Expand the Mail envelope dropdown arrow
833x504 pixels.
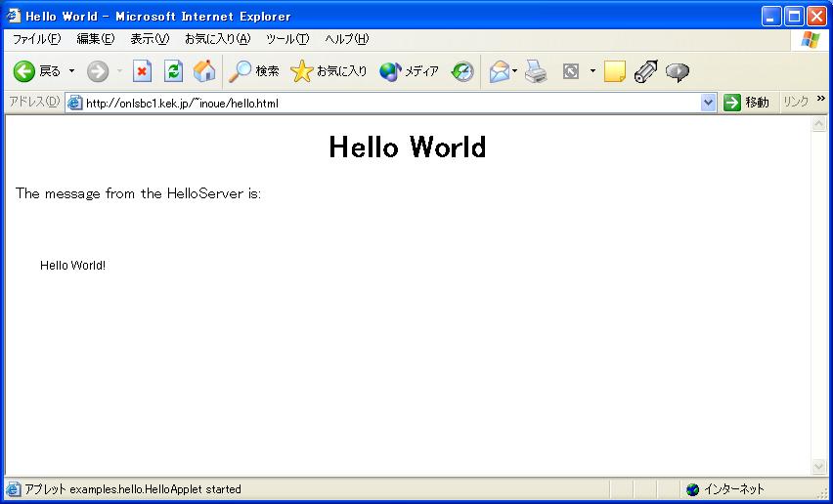(515, 71)
